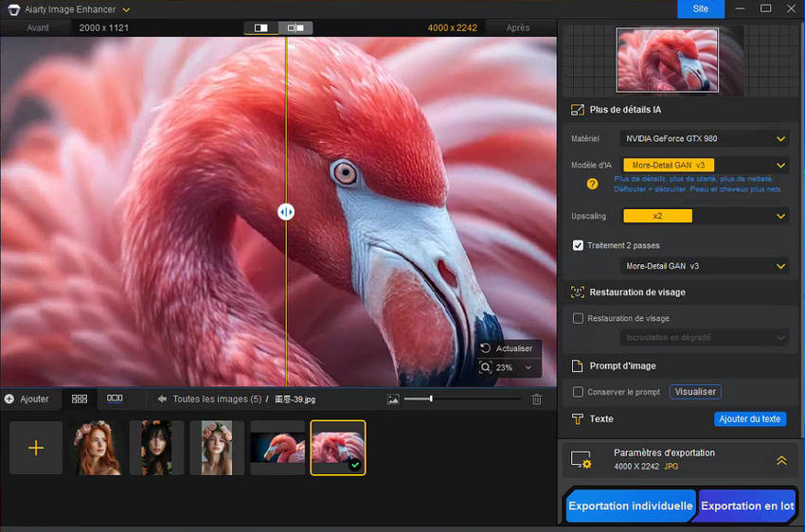Viewport: 805px width, 532px height.
Task: Open the Matériel NVIDIA GeForce GTX 980 dropdown
Action: click(x=704, y=138)
